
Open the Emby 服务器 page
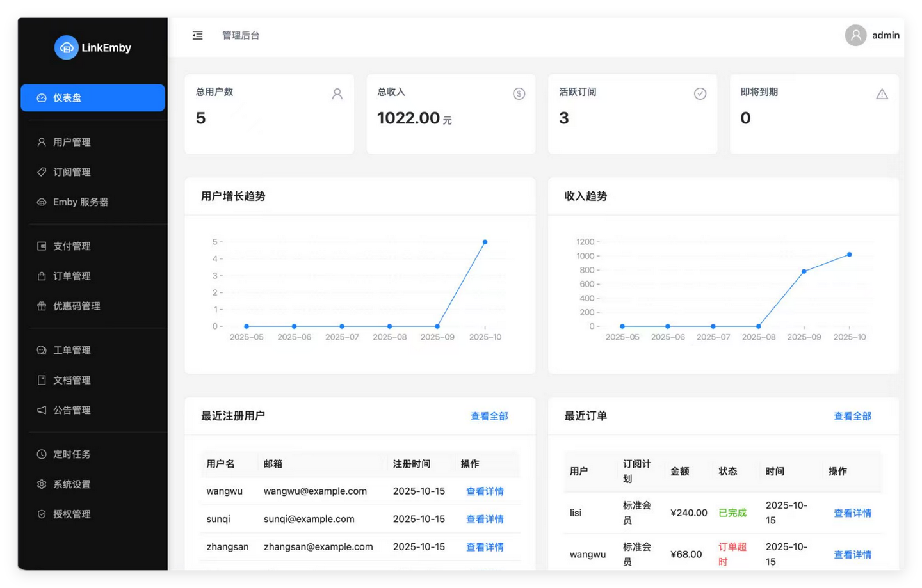point(93,202)
